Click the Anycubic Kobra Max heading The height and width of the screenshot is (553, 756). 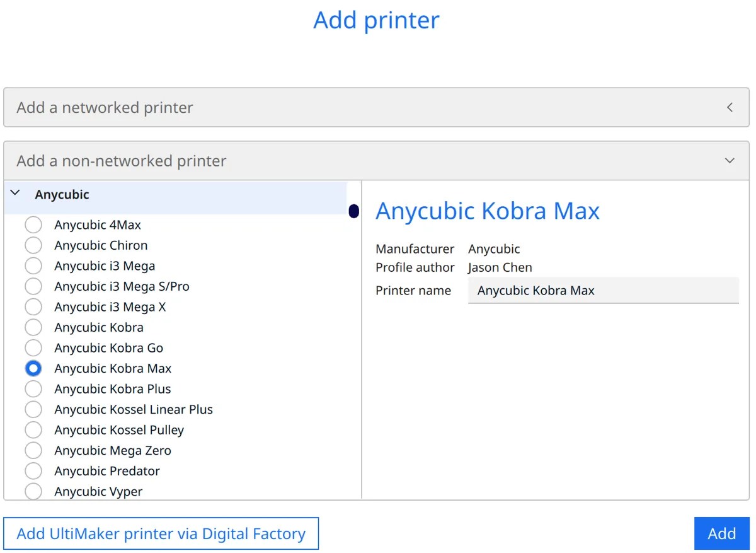(488, 211)
